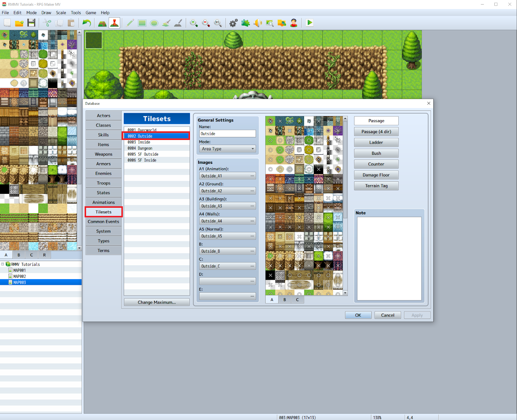Click the Terrain Tag button
The height and width of the screenshot is (420, 517).
tap(376, 186)
